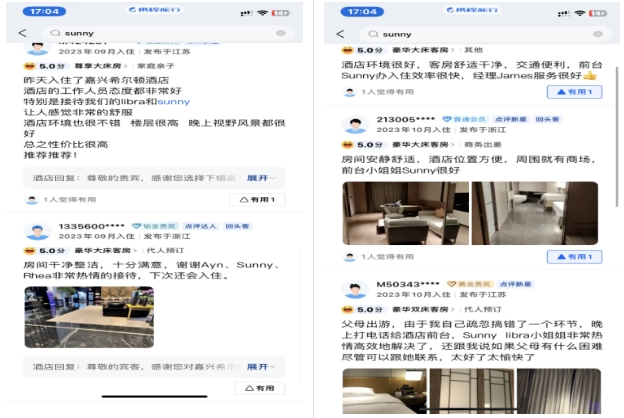Open avatar of reviewer 1335600****
Viewport: 624px width, 418px height.
37,231
